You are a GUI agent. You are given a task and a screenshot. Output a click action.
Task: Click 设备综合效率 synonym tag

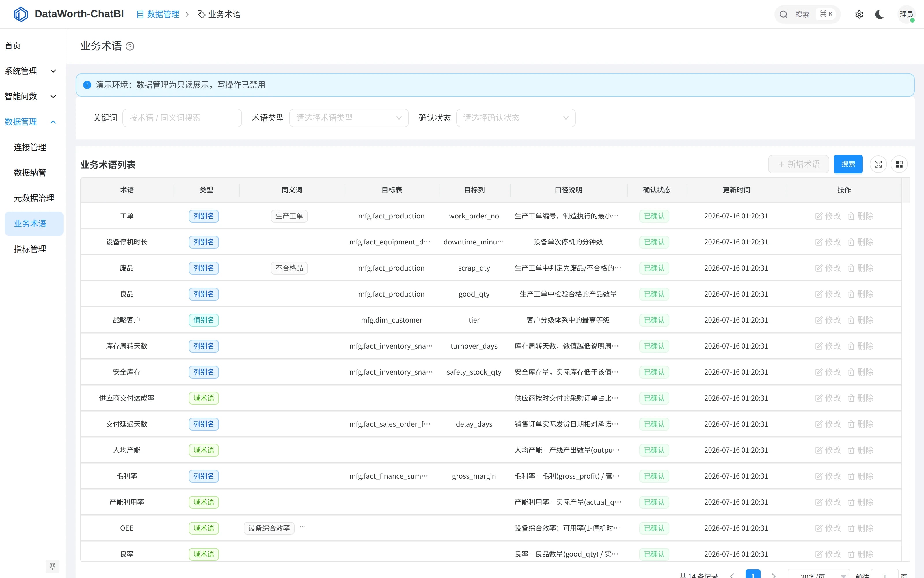(x=269, y=528)
